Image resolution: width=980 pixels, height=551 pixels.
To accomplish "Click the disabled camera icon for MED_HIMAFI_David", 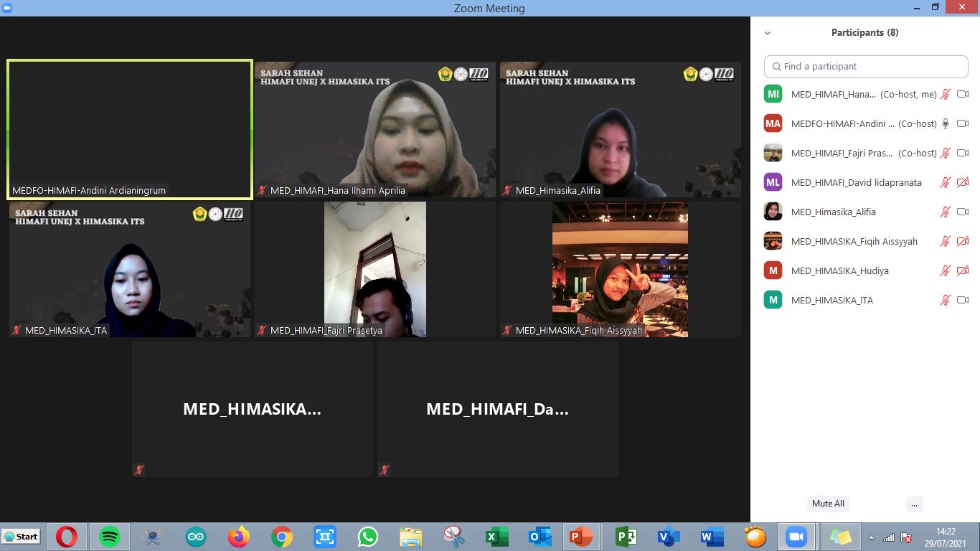I will click(963, 183).
